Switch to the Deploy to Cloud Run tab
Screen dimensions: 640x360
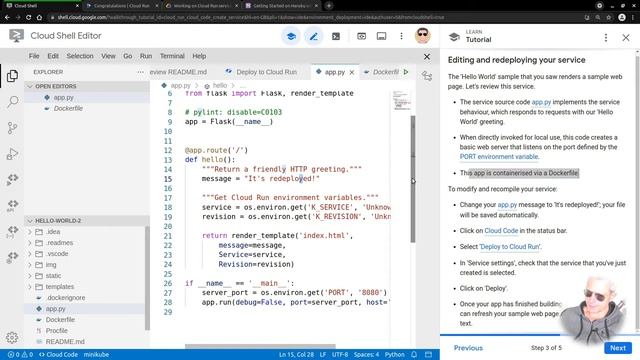(x=261, y=72)
